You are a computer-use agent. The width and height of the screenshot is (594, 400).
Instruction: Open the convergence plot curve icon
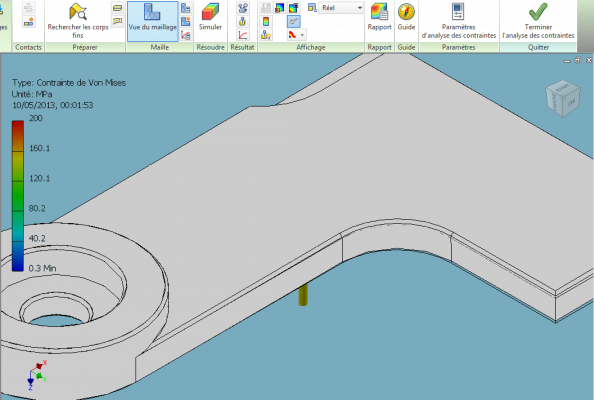pyautogui.click(x=242, y=35)
